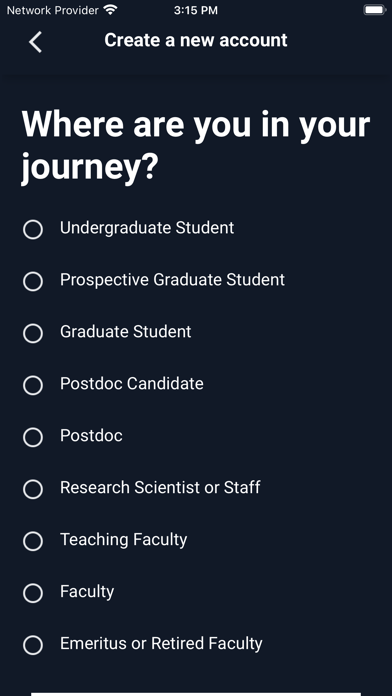Select Emeritus or Retired Faculty radio button
This screenshot has width=392, height=696.
[33, 645]
